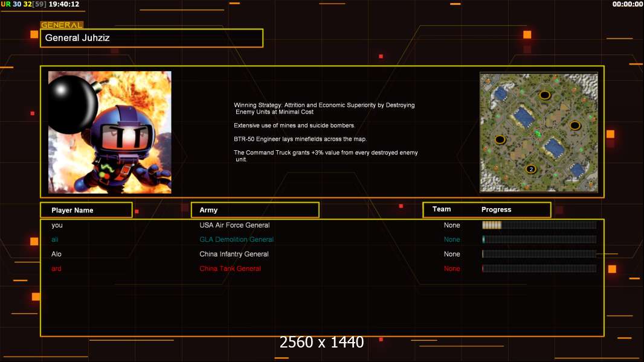This screenshot has width=644, height=362.
Task: Click loading progress bar for 'Alo'
Action: point(539,254)
